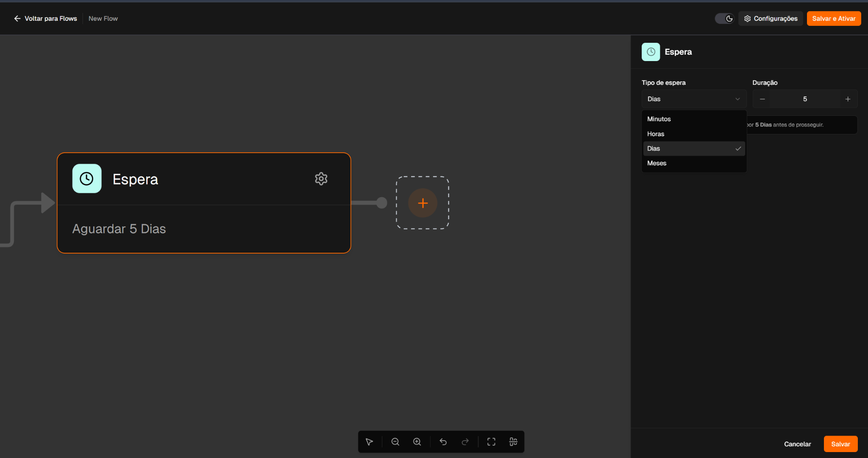Screen dimensions: 868x458
Task: Click the Tipo de espera label
Action: 663,83
